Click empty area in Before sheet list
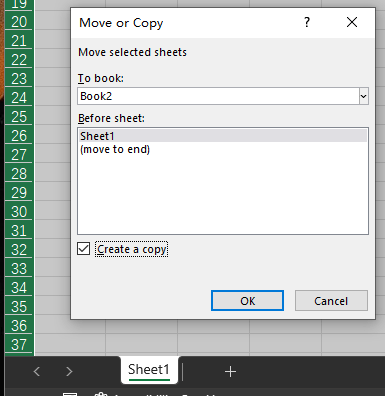 pos(223,194)
